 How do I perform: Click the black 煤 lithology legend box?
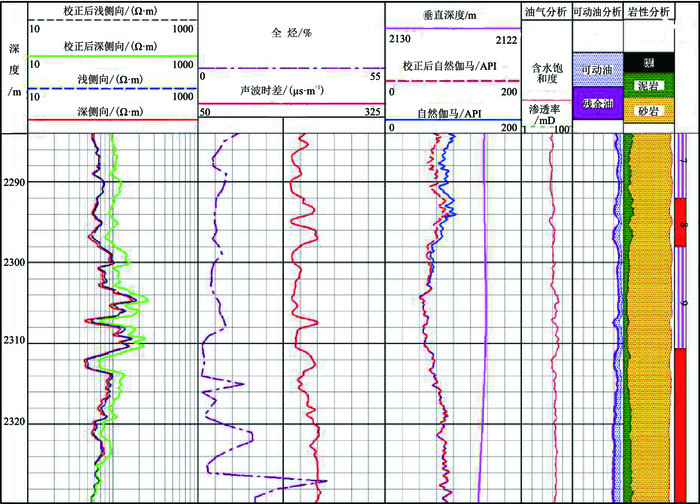pos(647,63)
